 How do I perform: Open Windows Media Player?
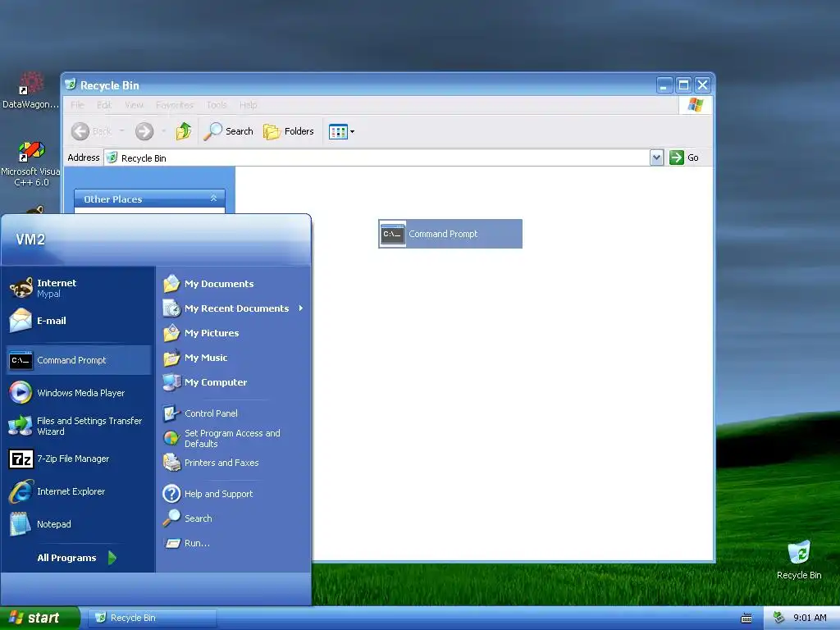[x=78, y=393]
